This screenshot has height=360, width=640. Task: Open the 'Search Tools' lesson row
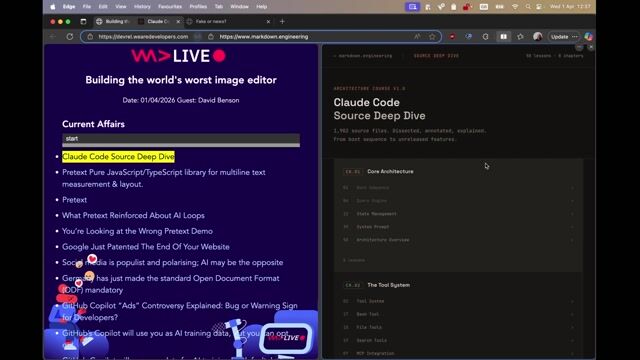458,340
